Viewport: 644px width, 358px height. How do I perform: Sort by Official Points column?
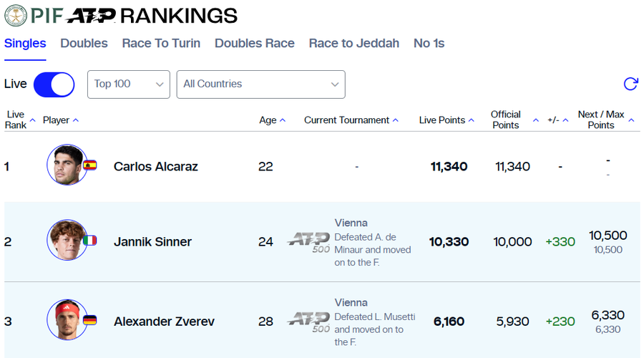[x=506, y=120]
